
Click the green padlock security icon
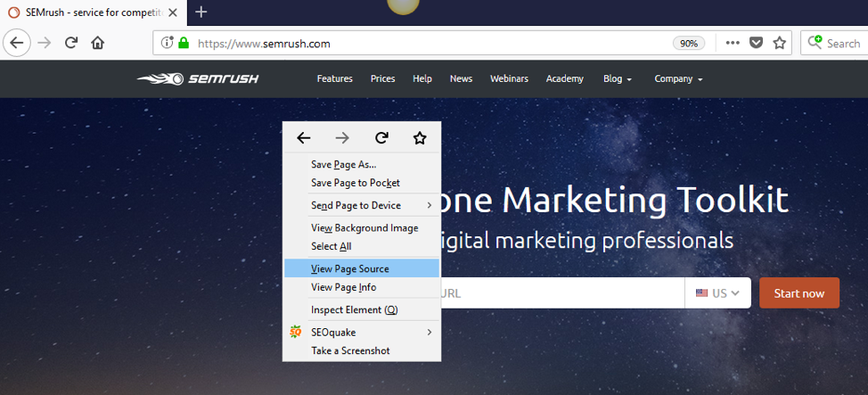(x=184, y=43)
